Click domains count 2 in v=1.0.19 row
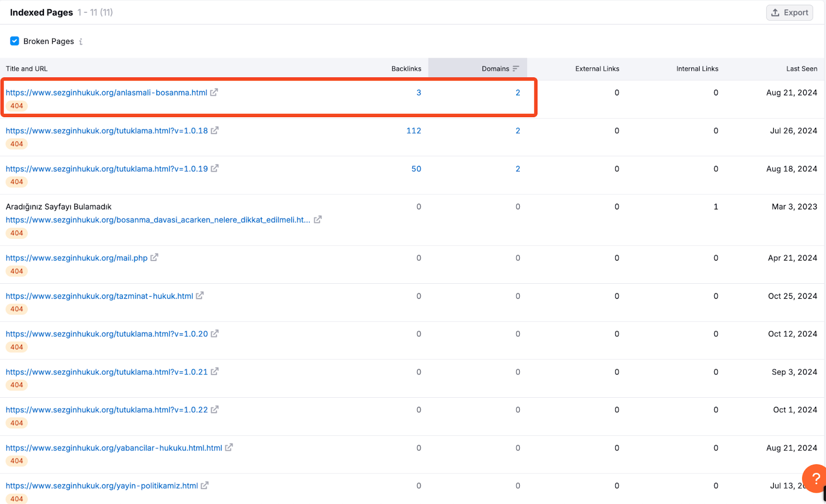The image size is (826, 504). coord(518,169)
